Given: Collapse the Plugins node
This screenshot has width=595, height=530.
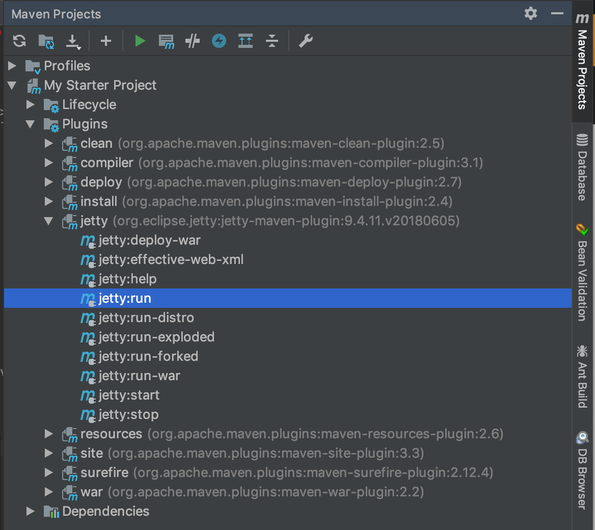Looking at the screenshot, I should 30,124.
